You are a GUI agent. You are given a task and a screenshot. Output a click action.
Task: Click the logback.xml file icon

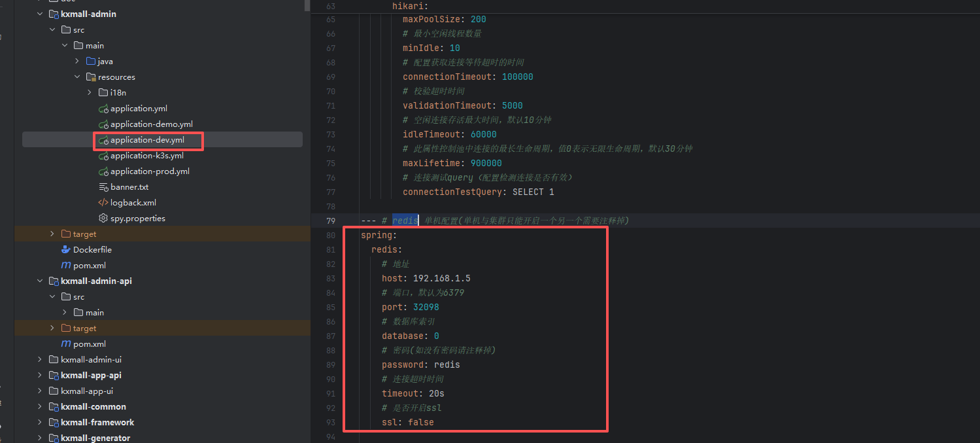103,203
